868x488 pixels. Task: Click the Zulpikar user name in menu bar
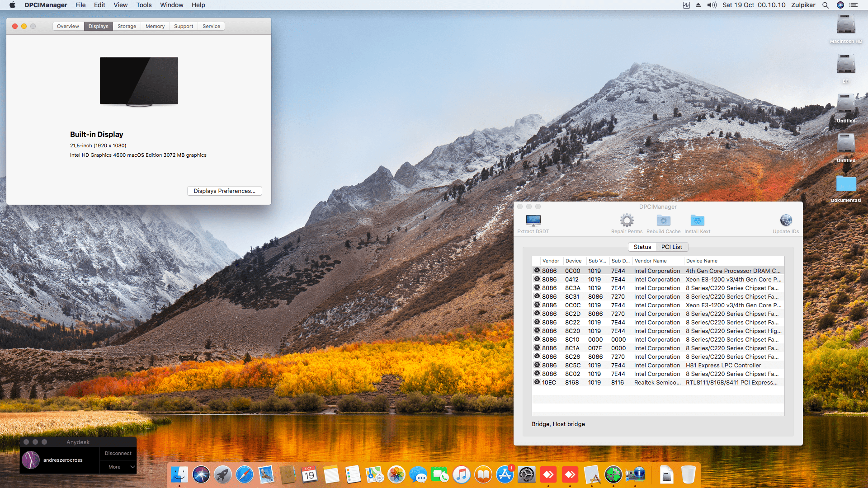coord(803,5)
